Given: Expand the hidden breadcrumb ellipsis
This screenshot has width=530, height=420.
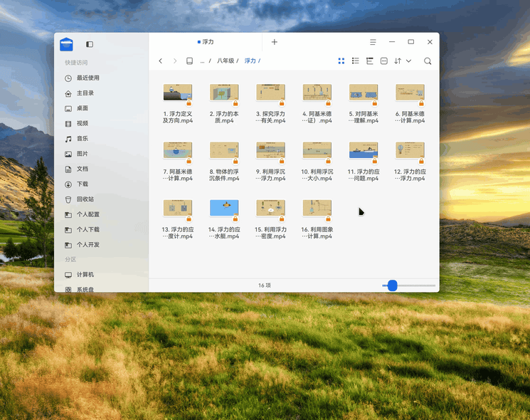Looking at the screenshot, I should (202, 61).
